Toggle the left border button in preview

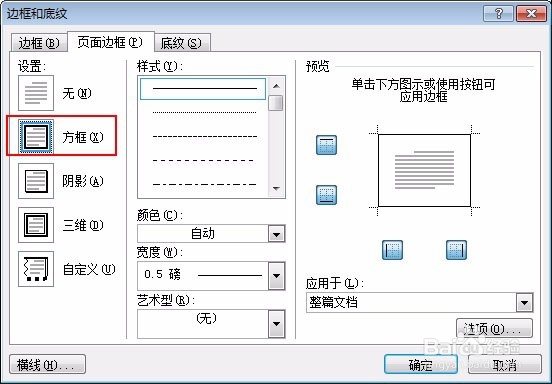click(393, 250)
